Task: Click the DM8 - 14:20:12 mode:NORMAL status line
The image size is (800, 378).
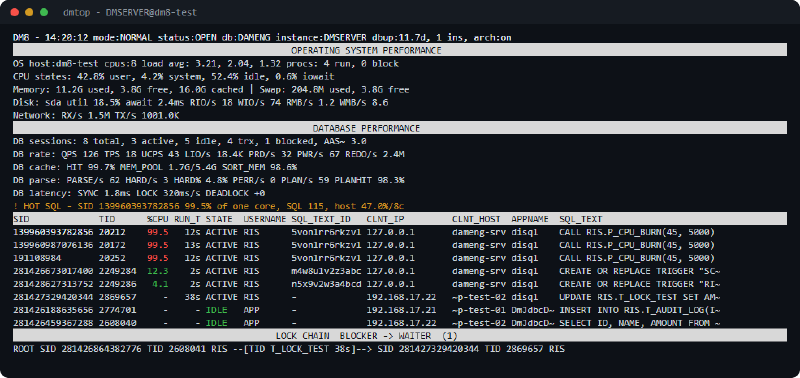Action: (262, 38)
